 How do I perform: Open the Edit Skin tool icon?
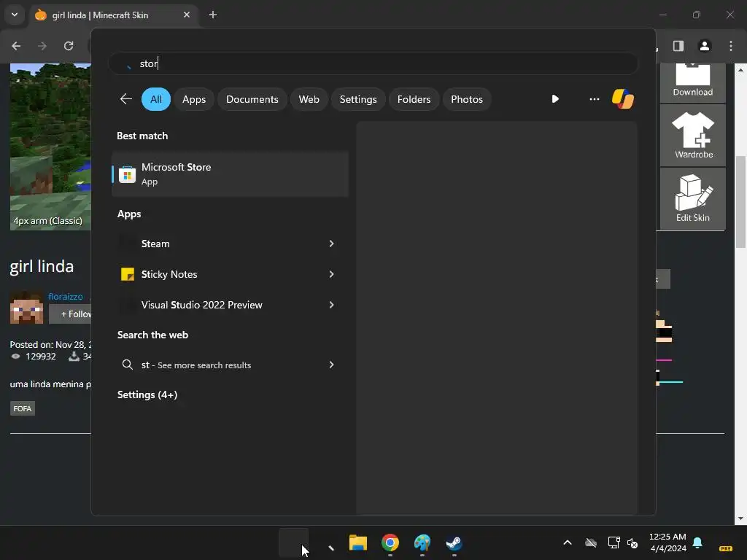(x=693, y=198)
